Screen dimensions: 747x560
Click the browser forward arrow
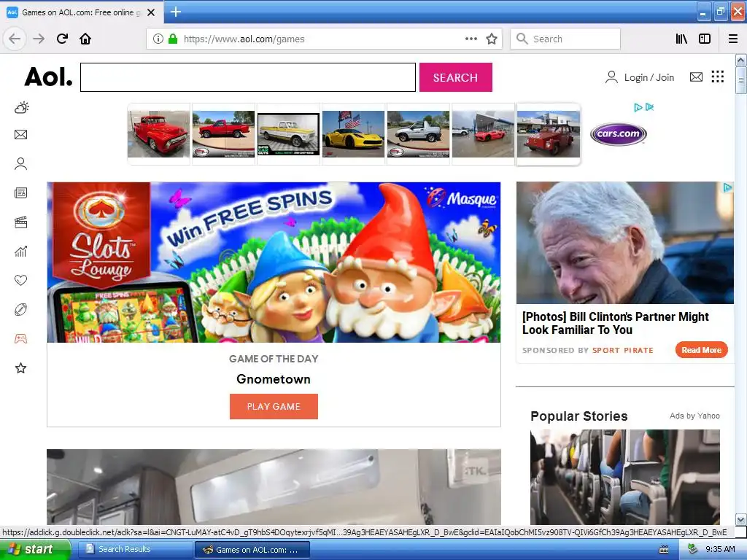(39, 39)
